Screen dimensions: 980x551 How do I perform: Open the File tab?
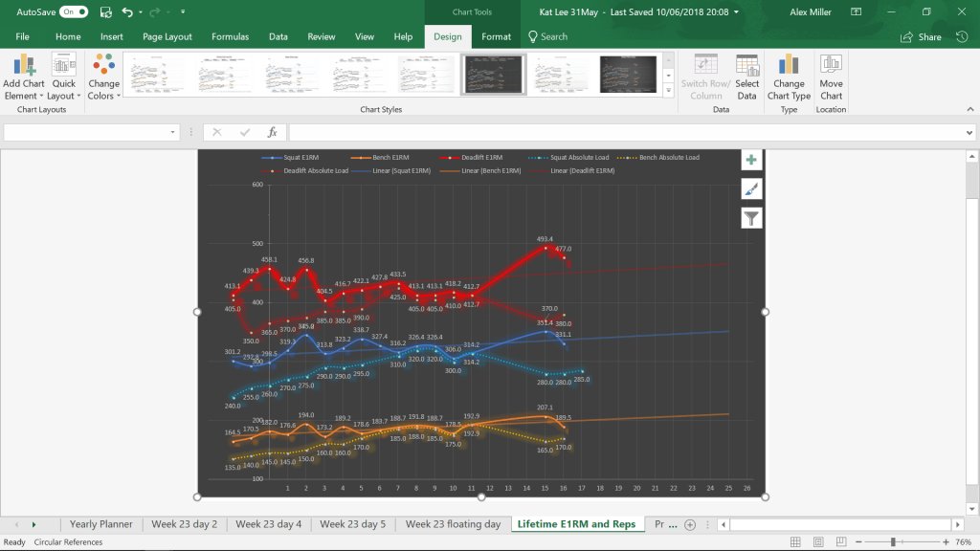(23, 37)
